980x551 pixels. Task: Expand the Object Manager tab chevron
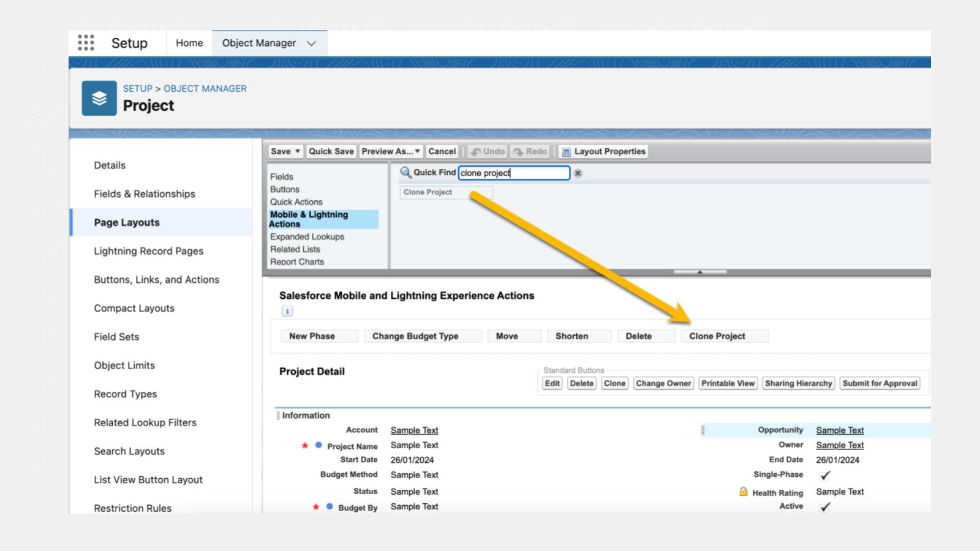311,43
